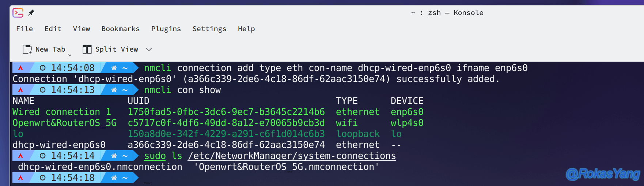
Task: Click the /etc/NetworkManager/system-connections path
Action: point(292,156)
